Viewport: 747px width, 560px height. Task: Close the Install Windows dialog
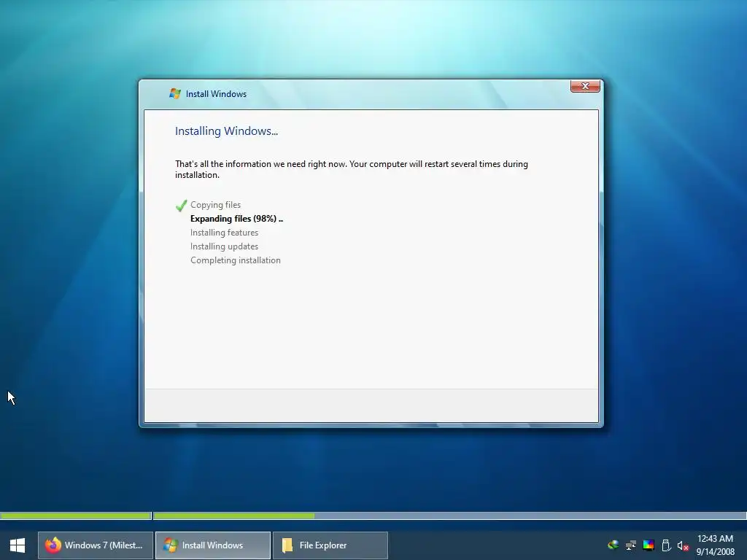[585, 86]
